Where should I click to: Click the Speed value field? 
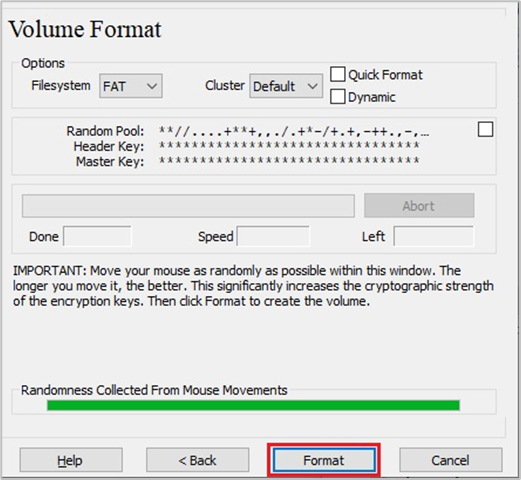click(x=273, y=236)
